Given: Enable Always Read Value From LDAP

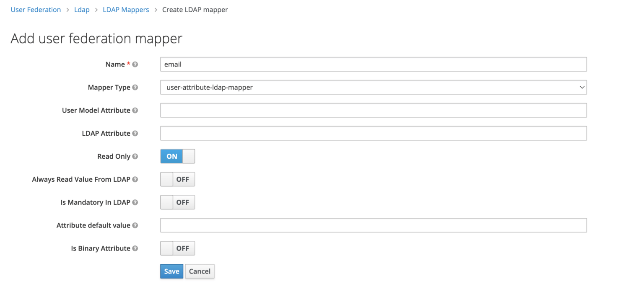Looking at the screenshot, I should coord(177,179).
